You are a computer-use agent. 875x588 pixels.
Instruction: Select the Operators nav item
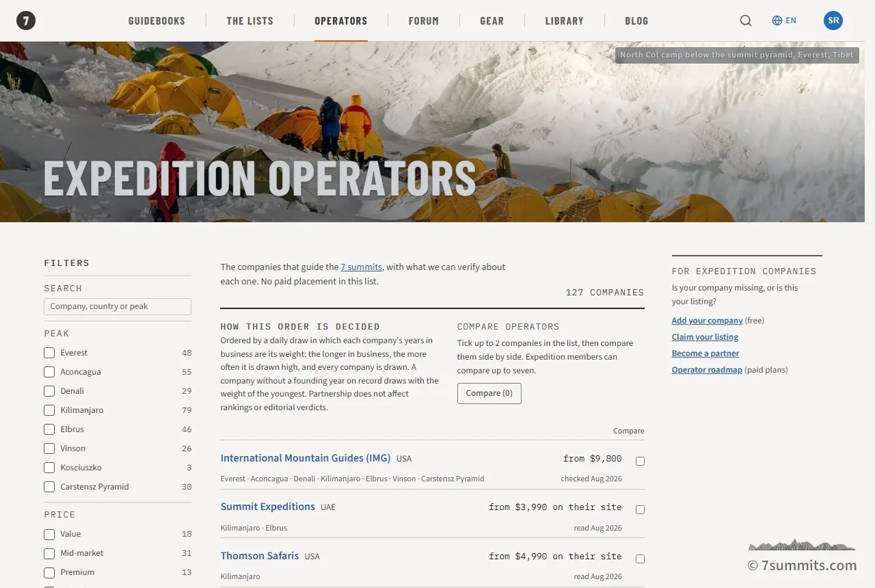341,21
